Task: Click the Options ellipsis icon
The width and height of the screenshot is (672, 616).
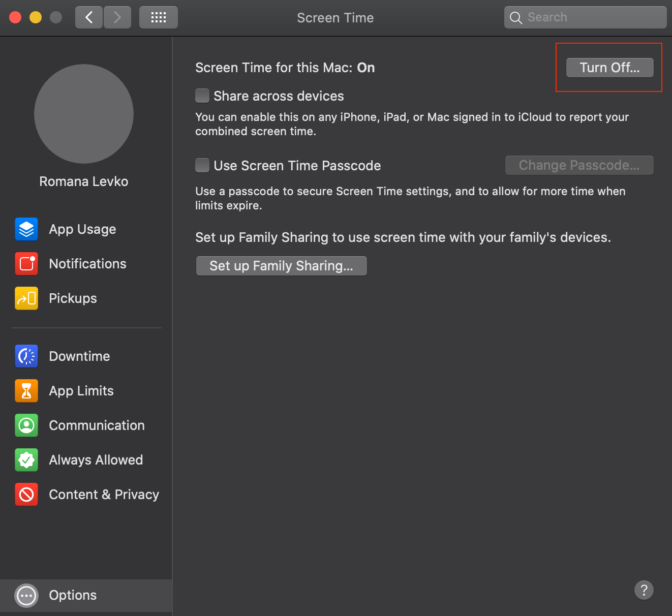Action: 26,596
